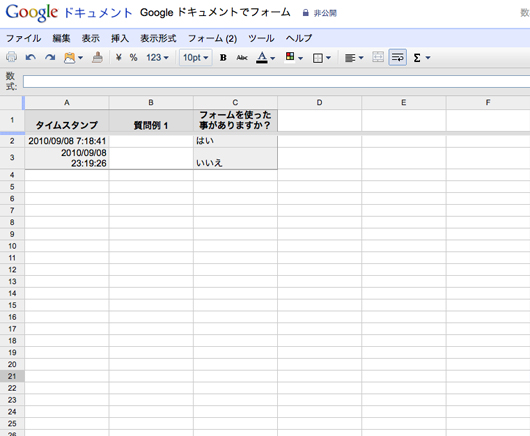The height and width of the screenshot is (436, 530).
Task: Click the Redo arrow
Action: [x=50, y=57]
